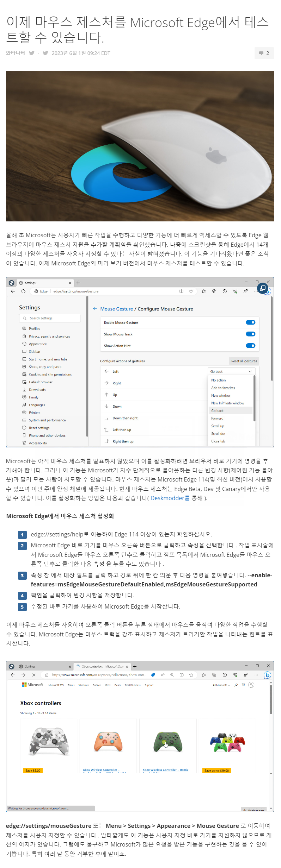This screenshot has width=281, height=868.
Task: Click author name 와타나베
Action: pyautogui.click(x=16, y=53)
